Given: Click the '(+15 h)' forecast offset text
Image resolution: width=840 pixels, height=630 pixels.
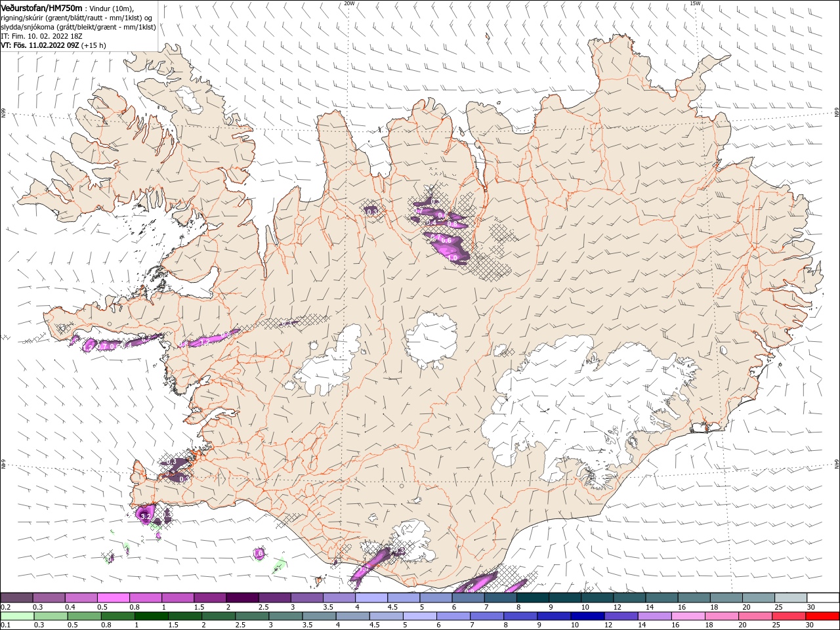Looking at the screenshot, I should (94, 45).
